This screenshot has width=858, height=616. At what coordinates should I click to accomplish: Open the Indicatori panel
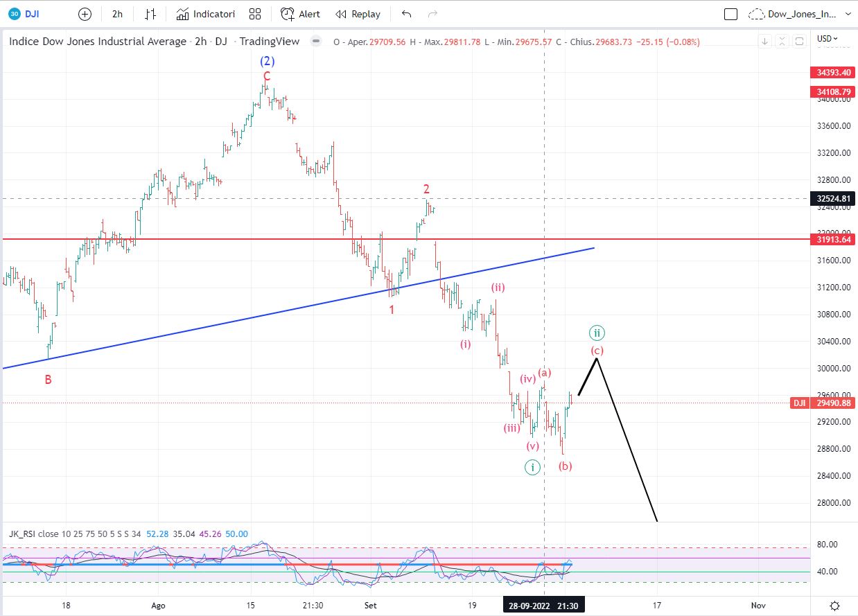205,14
